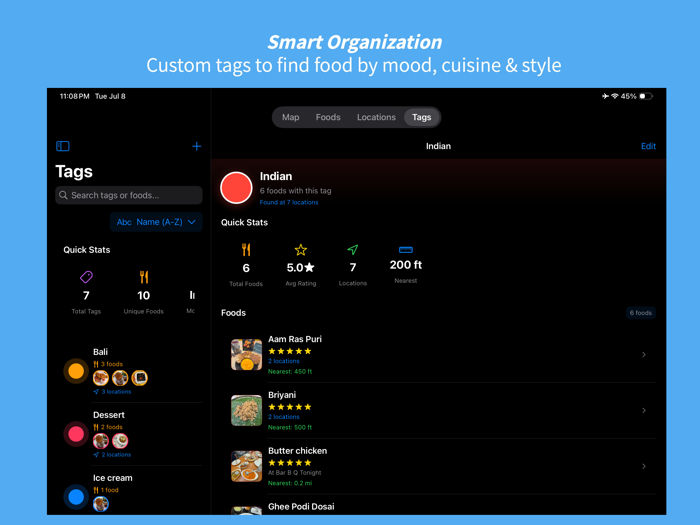Screen dimensions: 700x525
Task: Open the Name (A-Z) sort dropdown
Action: click(x=156, y=222)
